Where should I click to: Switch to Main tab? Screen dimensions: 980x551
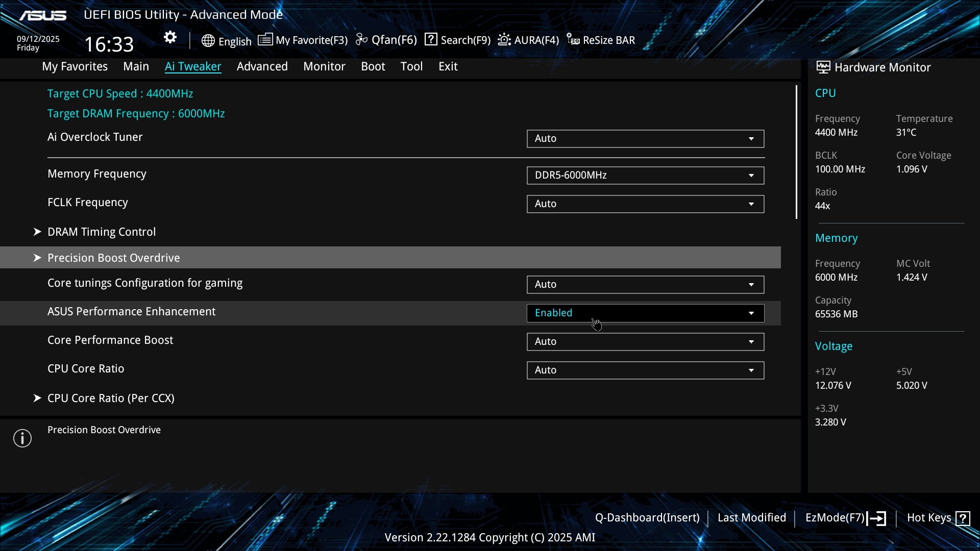[x=136, y=66]
